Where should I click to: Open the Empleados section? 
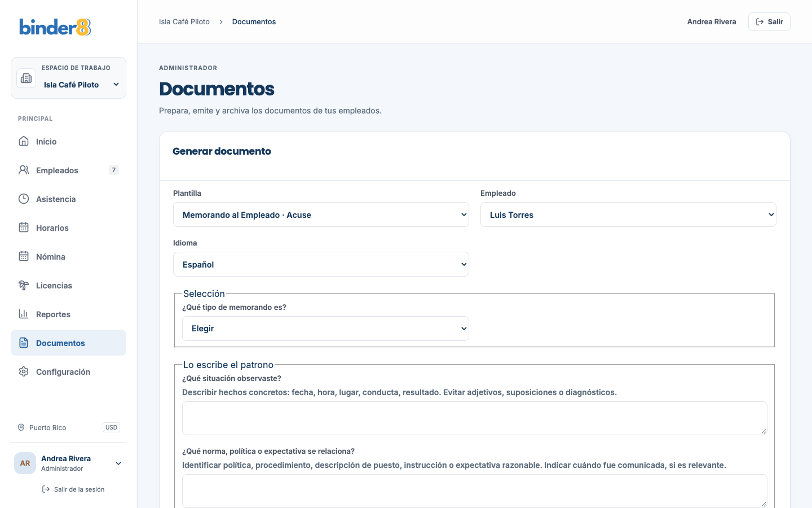69,170
